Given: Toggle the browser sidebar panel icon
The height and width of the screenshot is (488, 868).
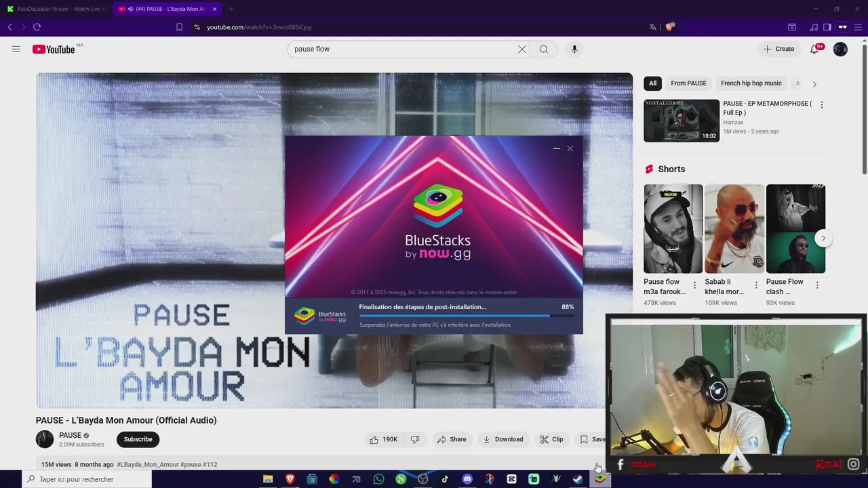Looking at the screenshot, I should point(827,27).
